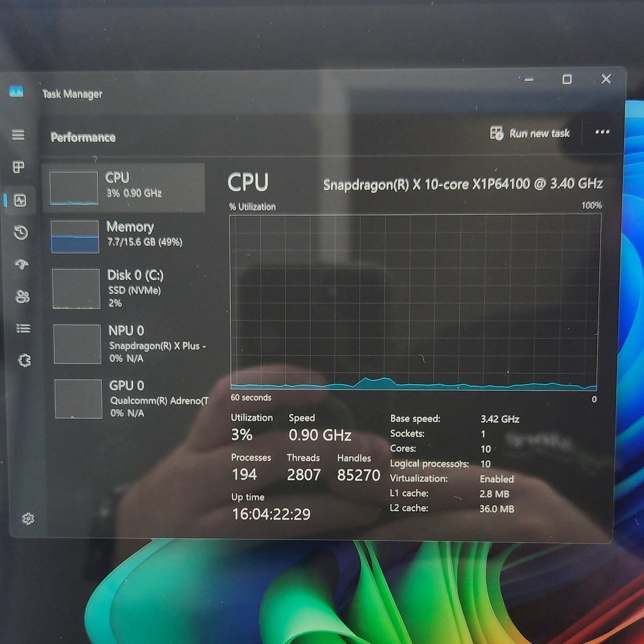Click the Speed value 0.90 GHz
This screenshot has height=644, width=644.
(x=320, y=435)
